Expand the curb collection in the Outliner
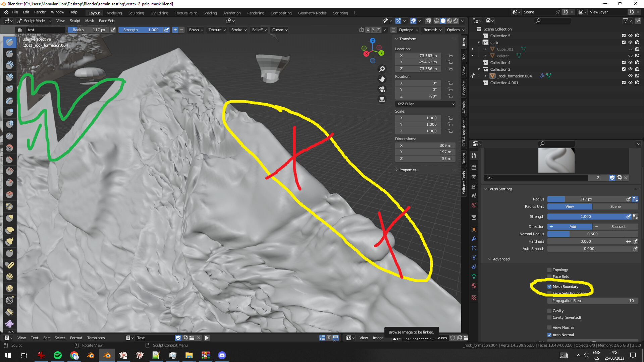Viewport: 644px width, 362px height. (479, 43)
